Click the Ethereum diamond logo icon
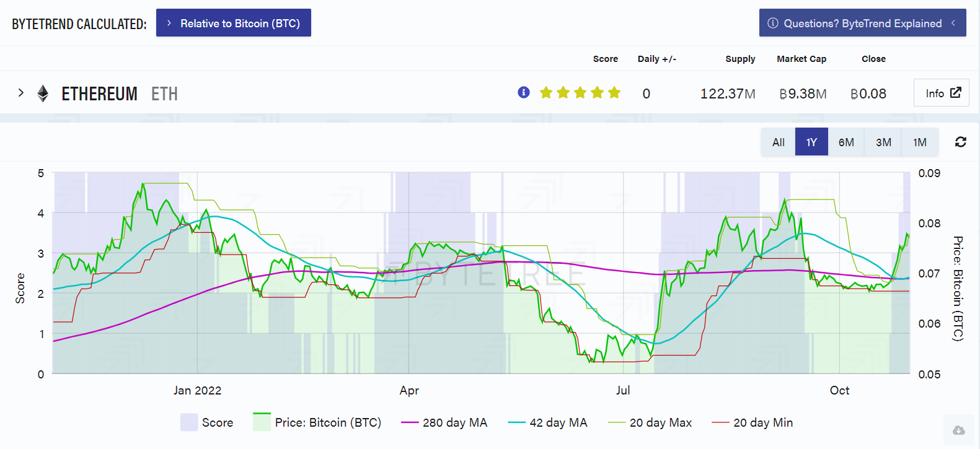980x449 pixels. coord(43,94)
